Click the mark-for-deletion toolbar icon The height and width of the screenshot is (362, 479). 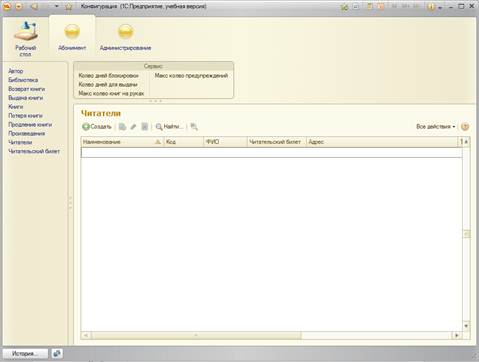click(x=144, y=127)
